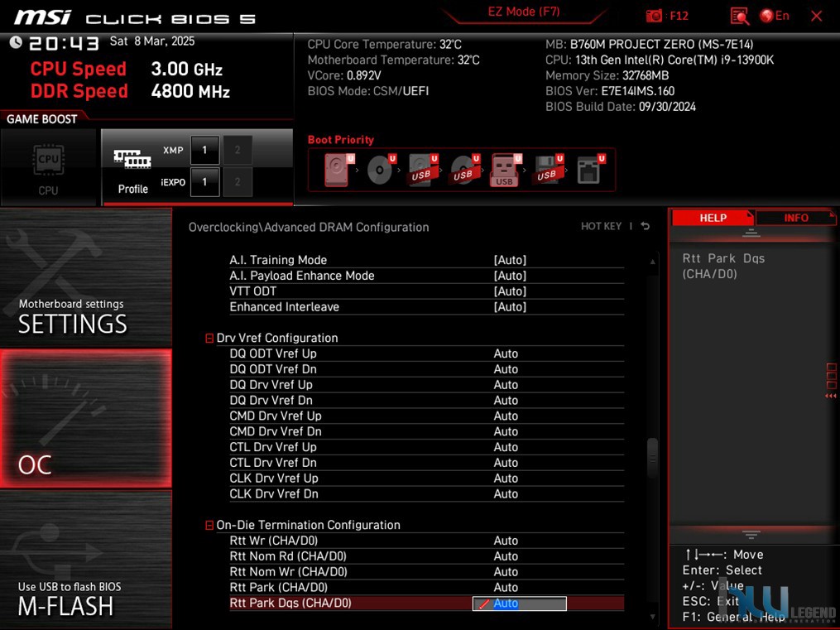840x630 pixels.
Task: Select the DQ Drv Vref Dn row
Action: 426,400
